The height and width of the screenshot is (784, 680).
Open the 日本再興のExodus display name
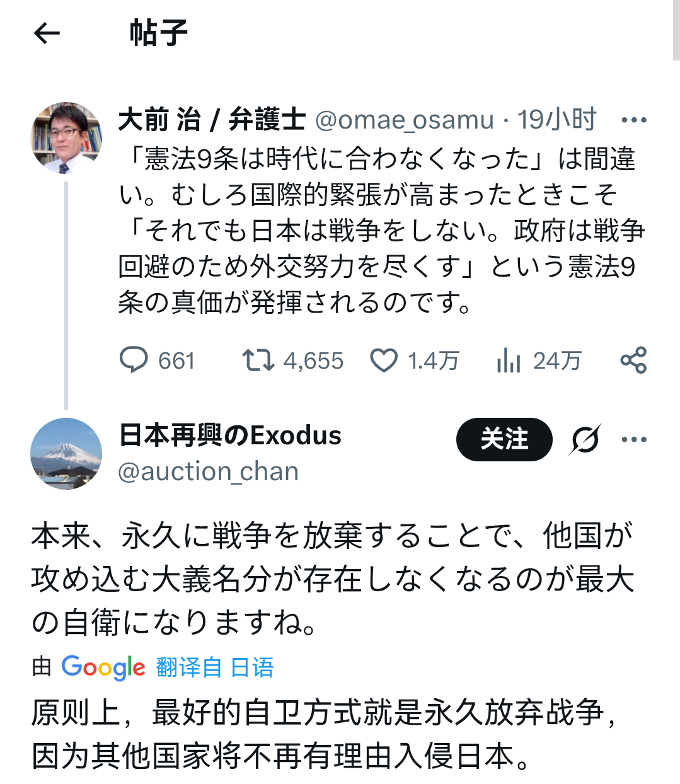[230, 435]
